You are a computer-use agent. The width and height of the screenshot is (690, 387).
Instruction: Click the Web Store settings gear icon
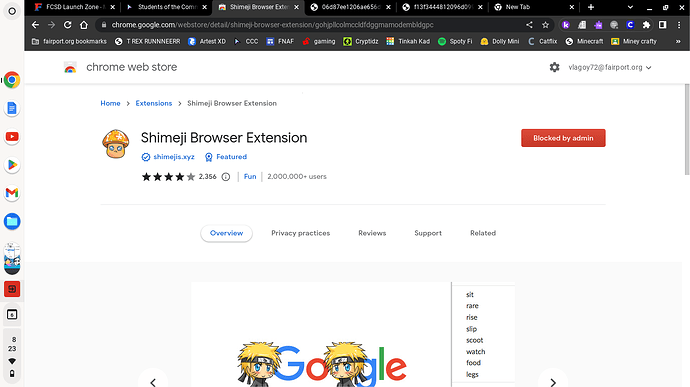(x=554, y=67)
